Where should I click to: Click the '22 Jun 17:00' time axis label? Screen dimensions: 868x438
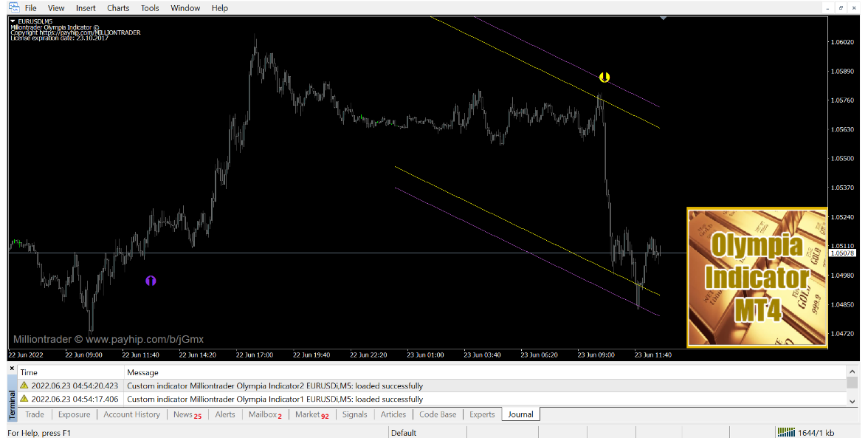point(255,355)
